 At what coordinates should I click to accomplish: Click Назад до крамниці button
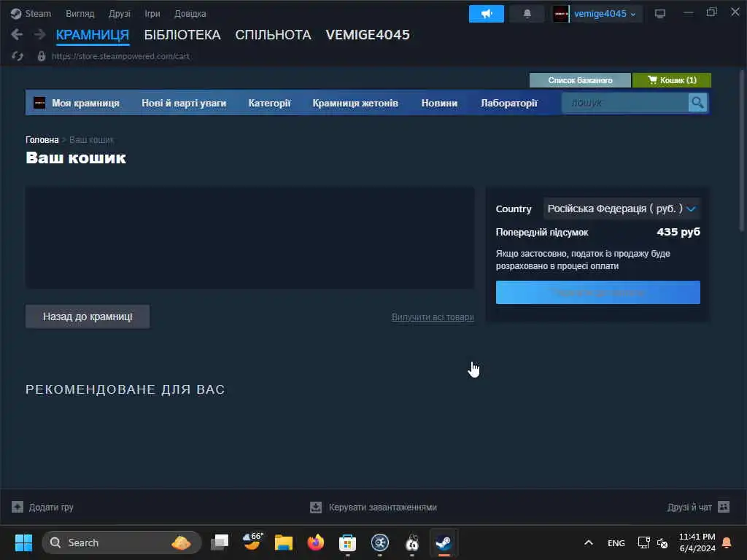point(88,316)
